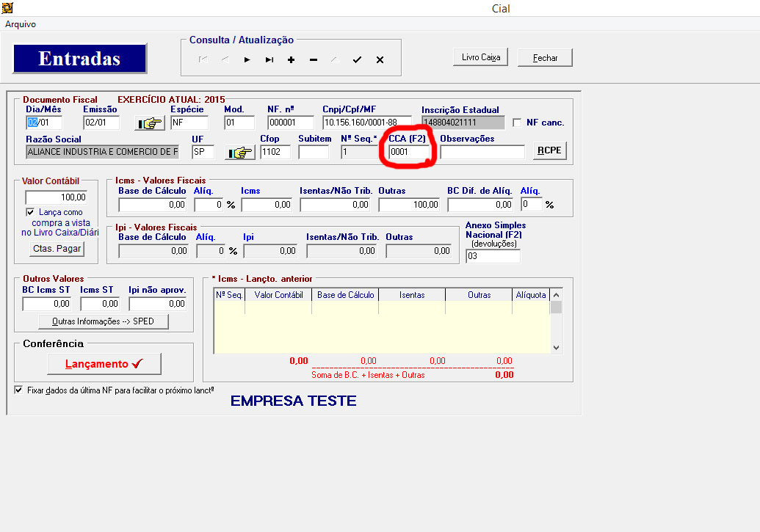Confirm changes with the checkmark icon

(x=358, y=60)
